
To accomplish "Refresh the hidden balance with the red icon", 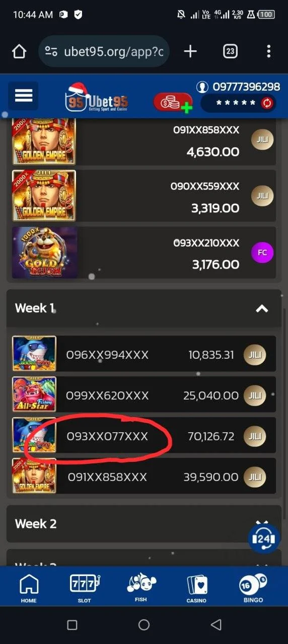I will coord(267,103).
